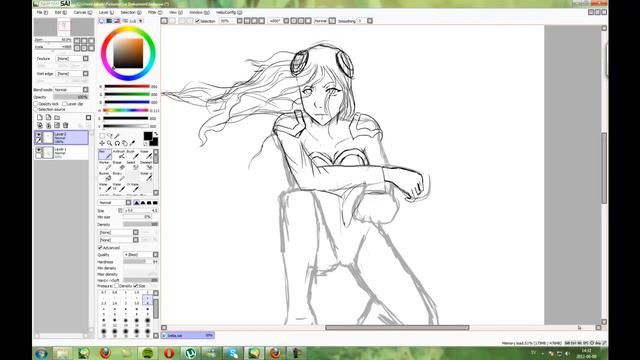The image size is (640, 360).
Task: Enable Pressure Density checkbox
Action: pos(116,286)
